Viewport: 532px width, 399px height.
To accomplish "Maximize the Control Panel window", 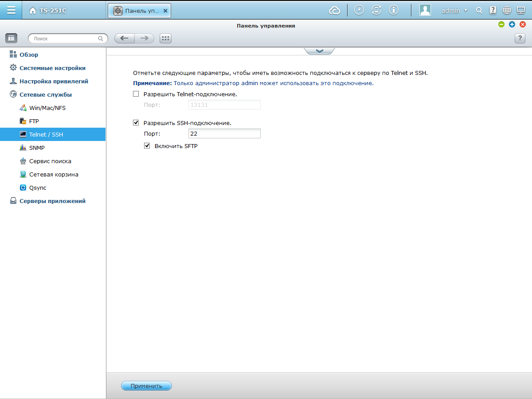I will [x=512, y=24].
